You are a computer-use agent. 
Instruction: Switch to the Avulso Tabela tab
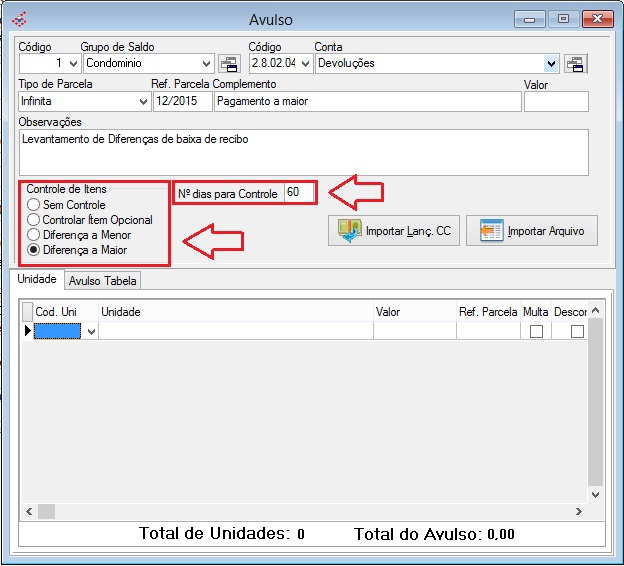[104, 281]
